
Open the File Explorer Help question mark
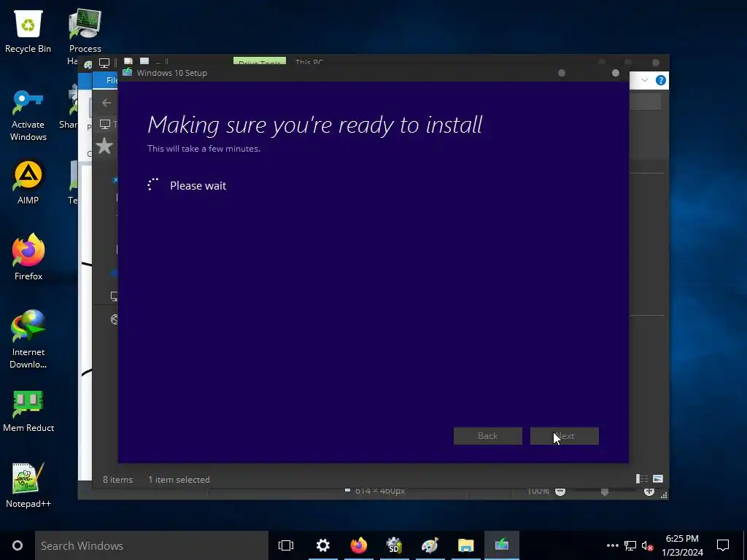[x=660, y=80]
